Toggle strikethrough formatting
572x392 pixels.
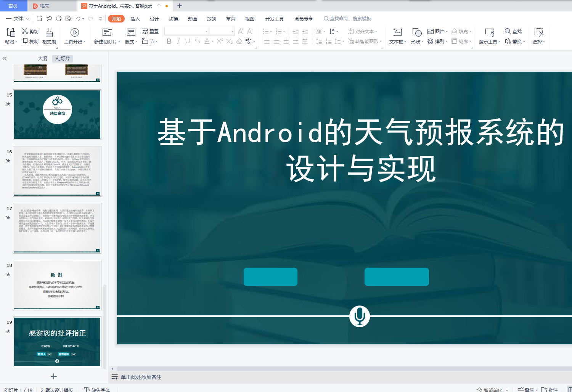[197, 41]
